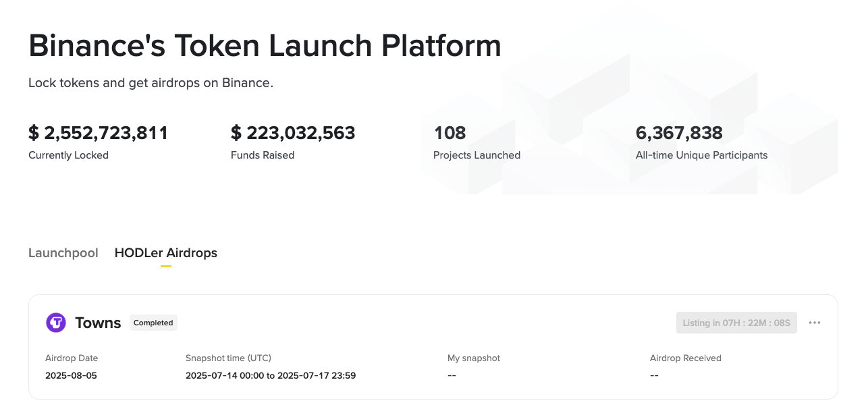The image size is (868, 407).
Task: Click the Airdrop Received label
Action: 686,358
